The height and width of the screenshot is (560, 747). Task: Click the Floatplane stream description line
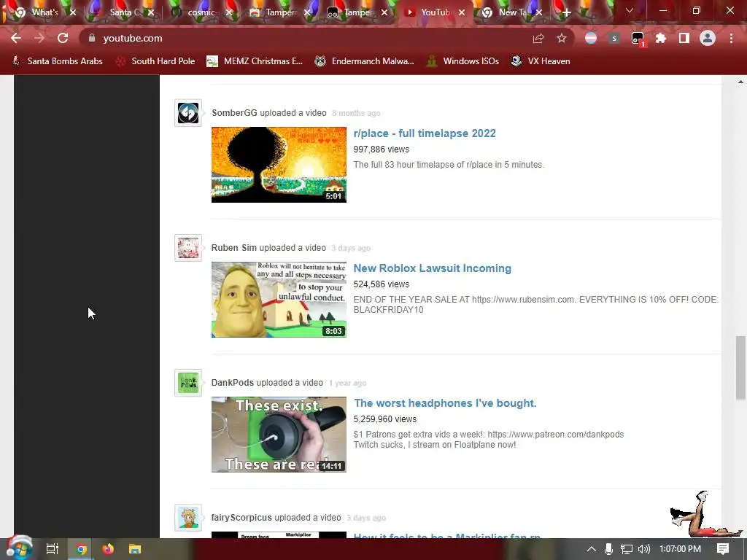click(435, 445)
